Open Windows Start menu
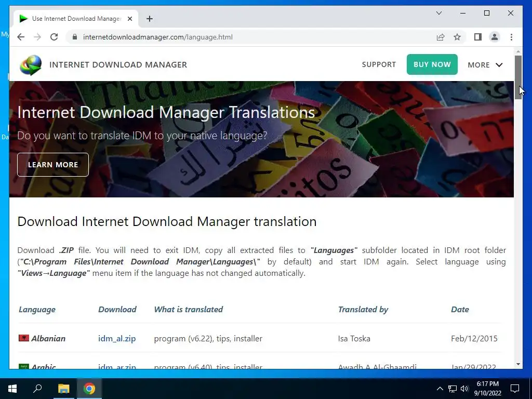 [x=12, y=389]
